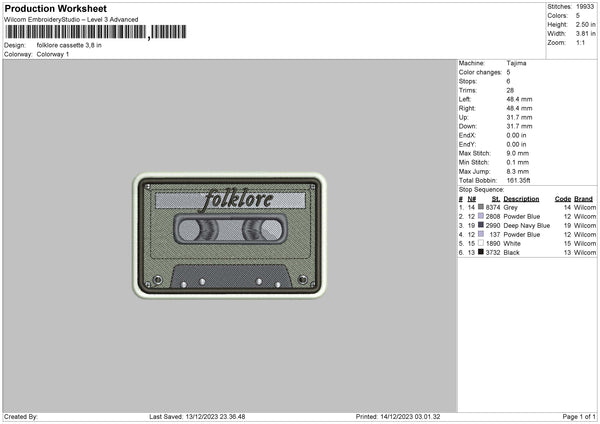Image resolution: width=600 pixels, height=424 pixels.
Task: Click the Black description in stop sequence
Action: tap(511, 253)
